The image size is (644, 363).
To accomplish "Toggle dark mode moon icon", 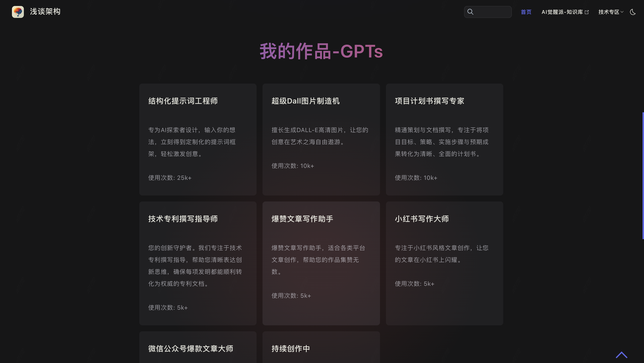I will [632, 12].
